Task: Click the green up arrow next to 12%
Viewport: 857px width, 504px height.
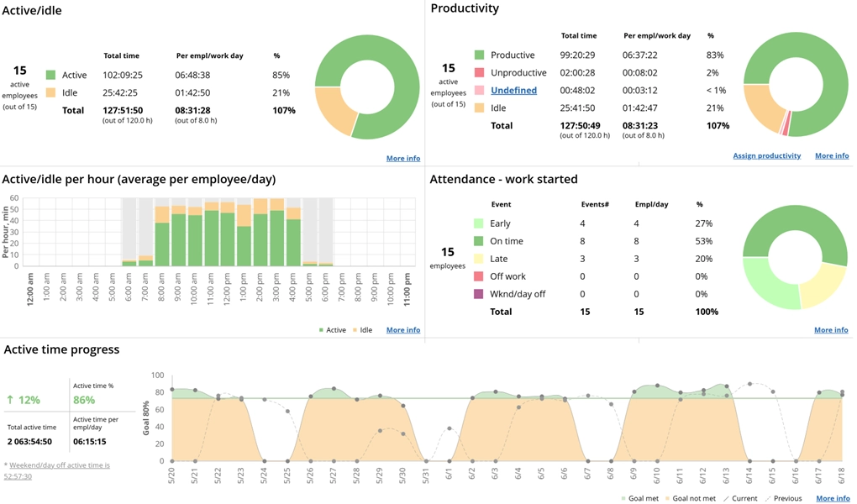Action: 9,400
